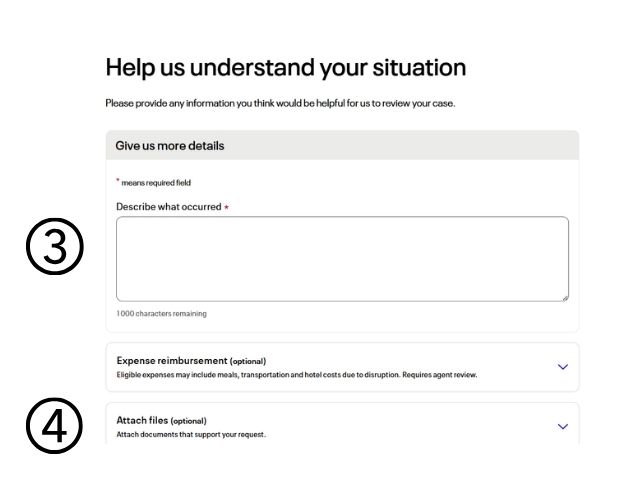Click the 1000 characters remaining counter
Viewport: 640px width, 480px height.
click(162, 313)
